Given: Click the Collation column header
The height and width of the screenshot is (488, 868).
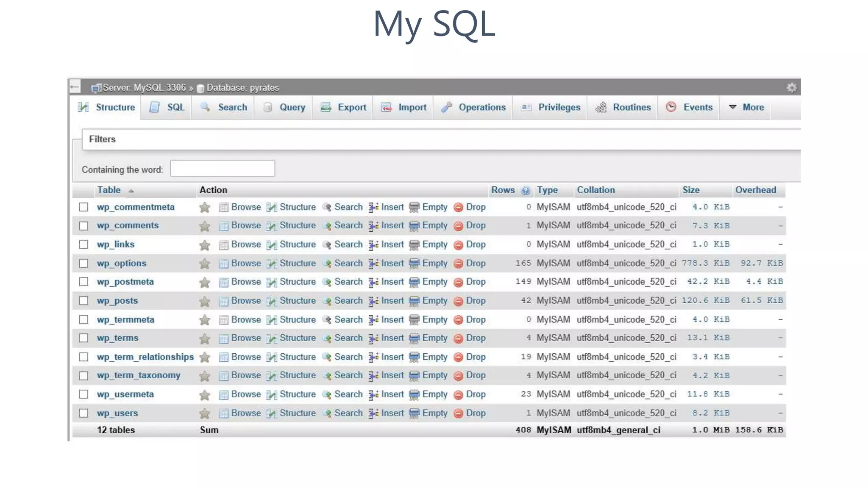Looking at the screenshot, I should click(595, 190).
